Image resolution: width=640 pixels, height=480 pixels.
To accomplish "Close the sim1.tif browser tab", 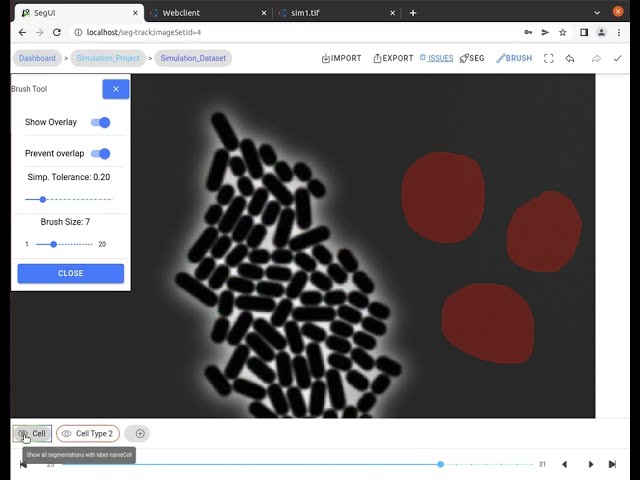I will pos(392,13).
